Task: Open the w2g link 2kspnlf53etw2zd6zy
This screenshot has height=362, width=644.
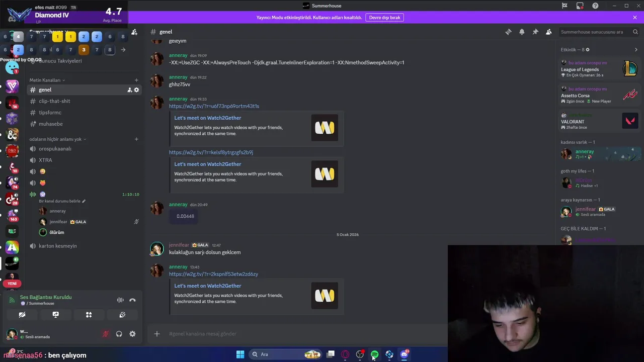Action: [213, 274]
